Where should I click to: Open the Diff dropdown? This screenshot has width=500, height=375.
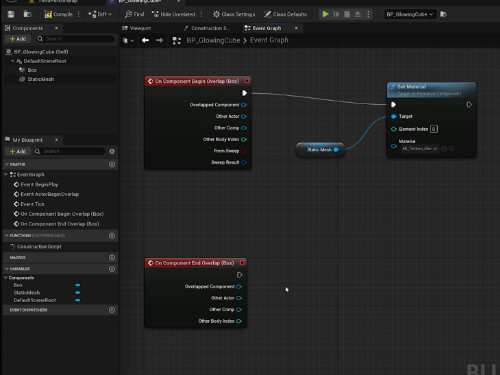[x=100, y=14]
